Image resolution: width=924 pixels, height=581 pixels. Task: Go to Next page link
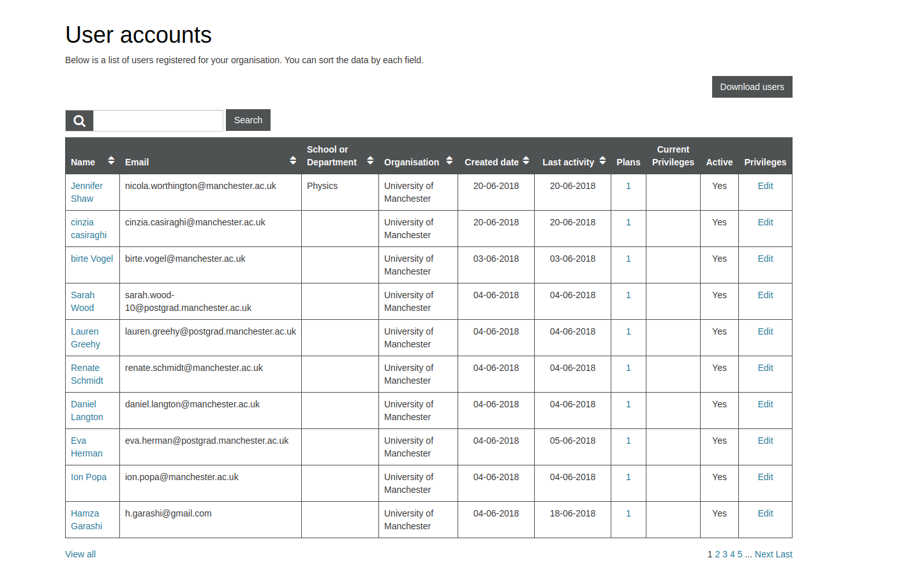(x=764, y=554)
